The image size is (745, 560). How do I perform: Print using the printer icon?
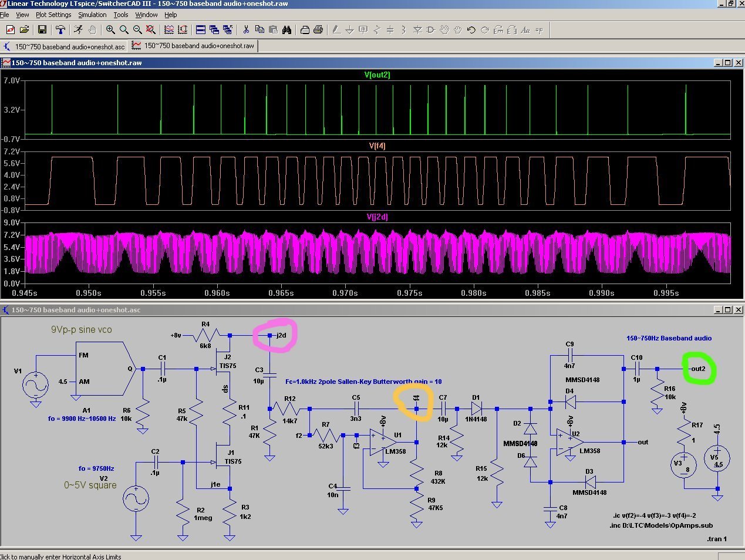(318, 29)
